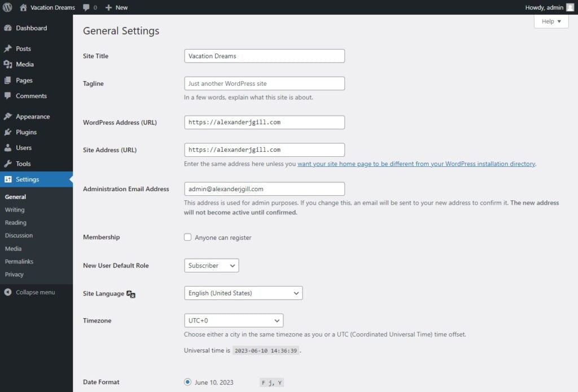
Task: Open the New User Default Role dropdown
Action: [x=212, y=266]
